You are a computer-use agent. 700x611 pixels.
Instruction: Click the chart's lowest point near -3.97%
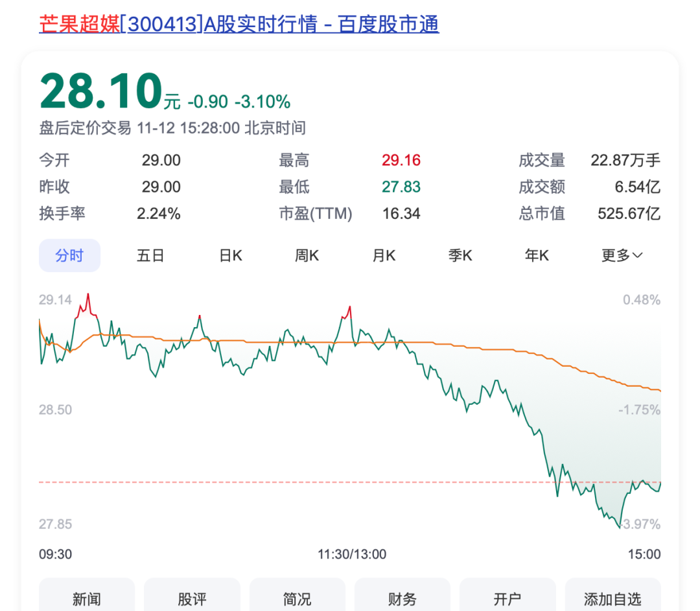pyautogui.click(x=619, y=527)
